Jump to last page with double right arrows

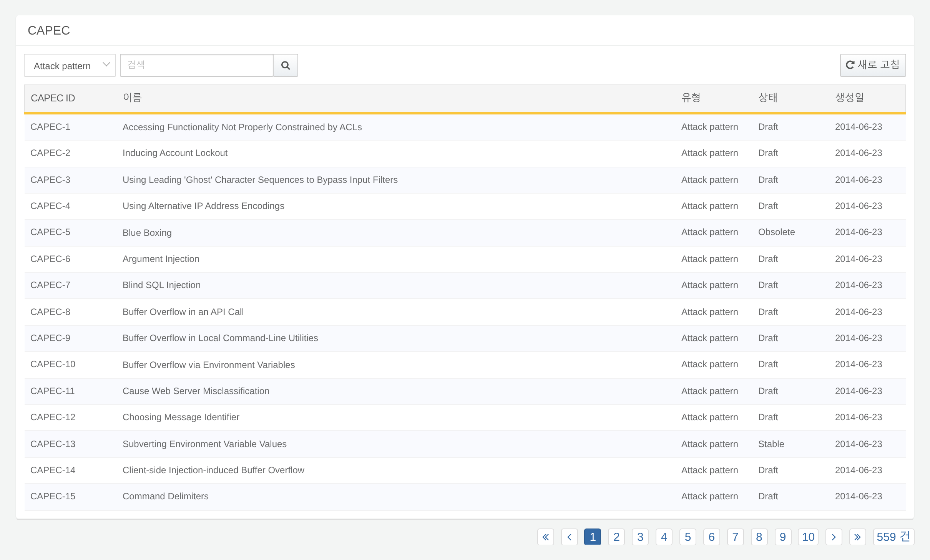[x=858, y=537]
